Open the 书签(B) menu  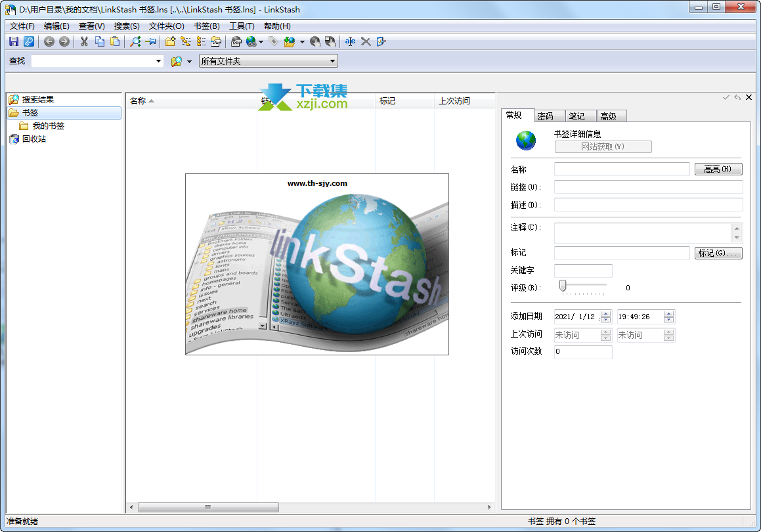tap(207, 26)
